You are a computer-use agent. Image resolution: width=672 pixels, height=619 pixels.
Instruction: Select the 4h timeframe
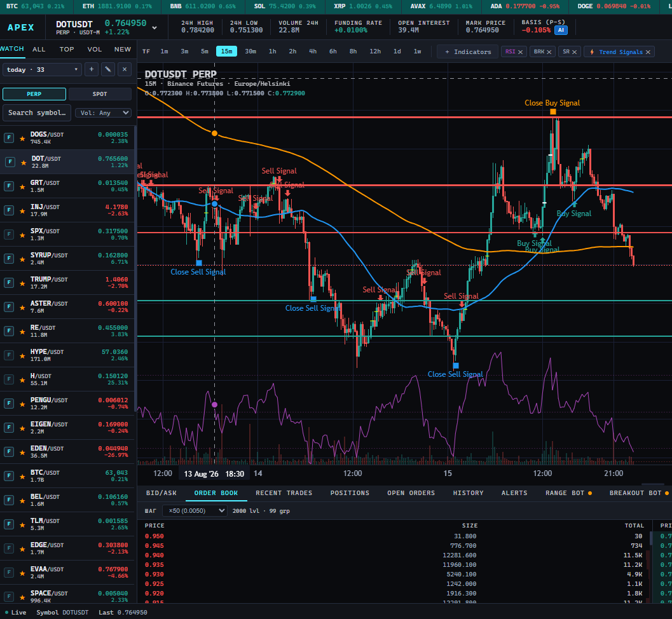coord(313,51)
